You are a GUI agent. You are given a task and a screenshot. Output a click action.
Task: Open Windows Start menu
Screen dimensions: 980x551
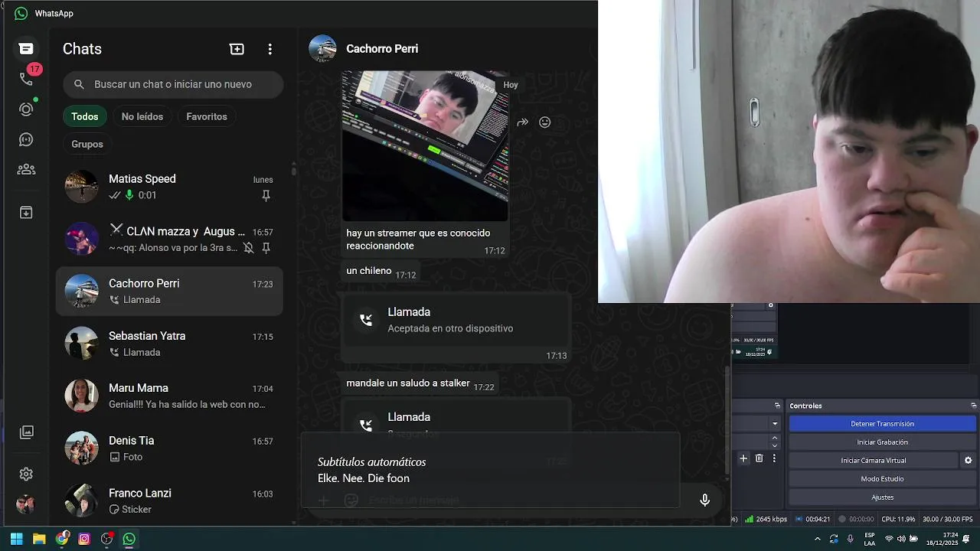(x=16, y=539)
